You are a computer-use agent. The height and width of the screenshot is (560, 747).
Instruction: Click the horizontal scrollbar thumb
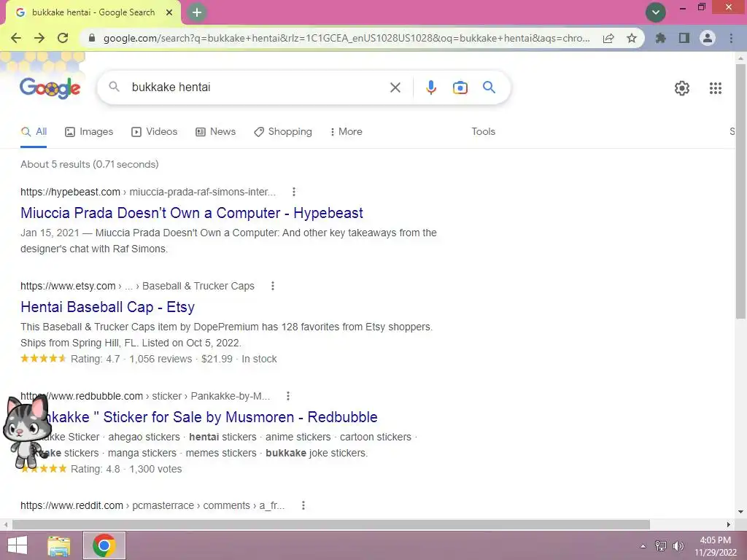(x=331, y=525)
